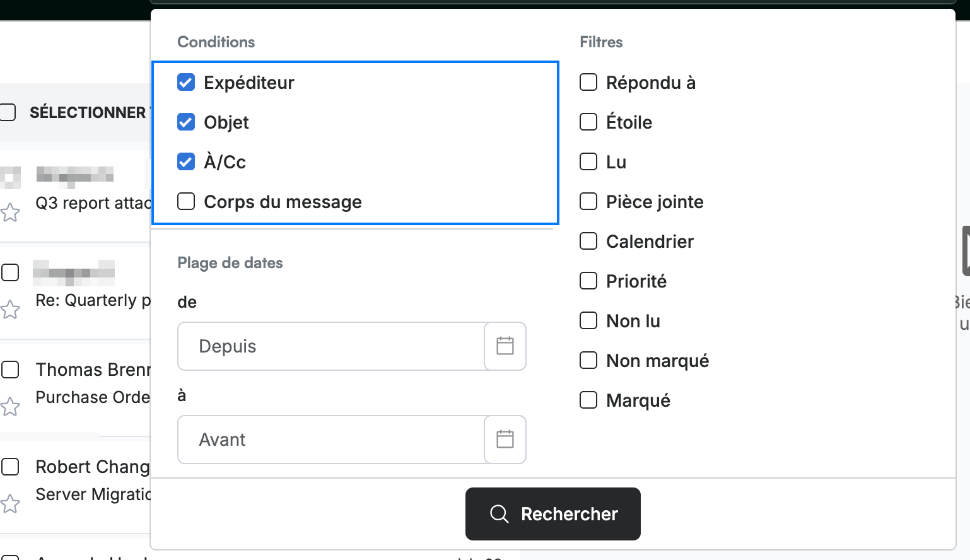The height and width of the screenshot is (560, 970).
Task: Focus the Depuis date input field
Action: click(x=331, y=346)
